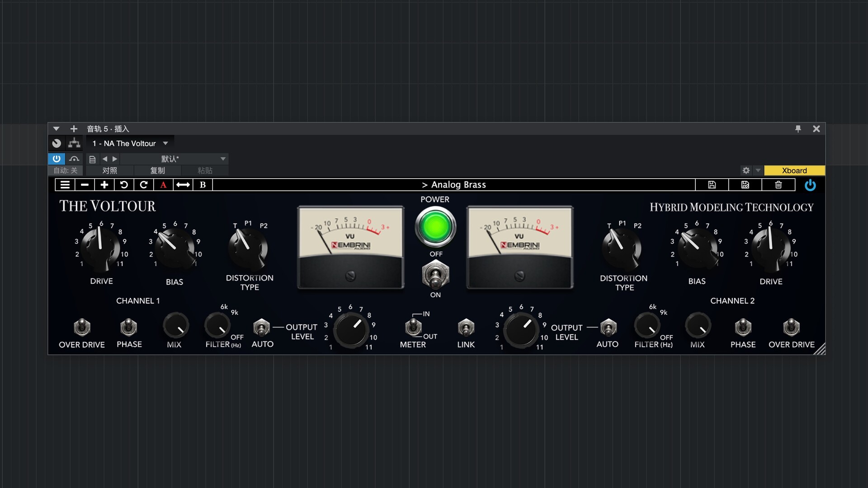
Task: Pin the plugin window
Action: [x=798, y=129]
